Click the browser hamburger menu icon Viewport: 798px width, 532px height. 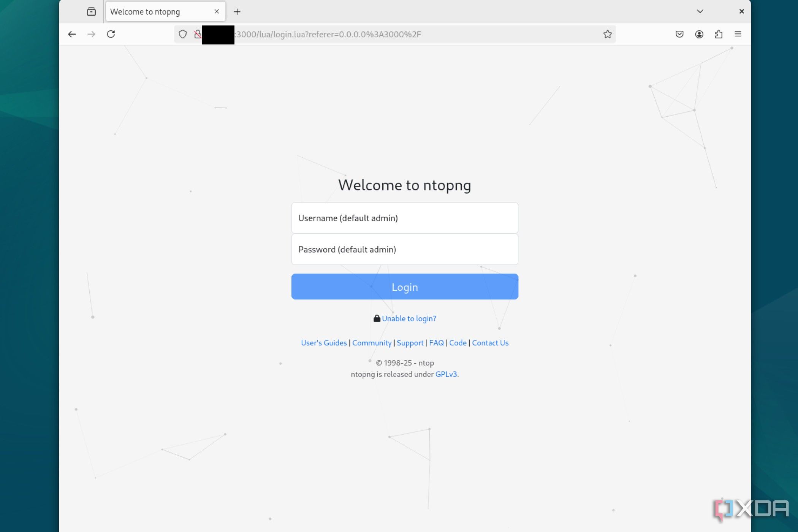[738, 34]
